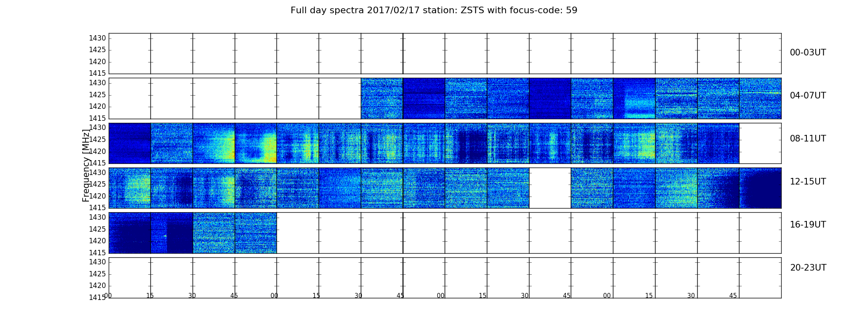Click the '1425' tick in the 16-19UT row
The height and width of the screenshot is (331, 868).
coord(98,229)
